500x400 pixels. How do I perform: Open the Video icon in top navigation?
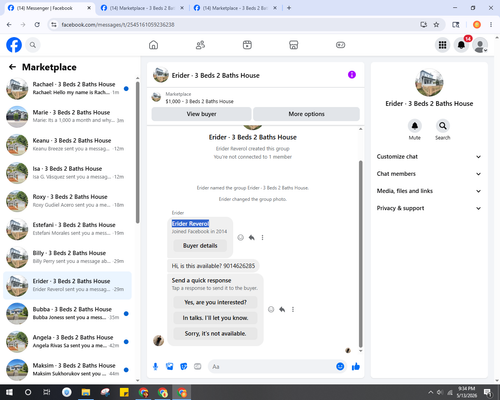click(247, 45)
